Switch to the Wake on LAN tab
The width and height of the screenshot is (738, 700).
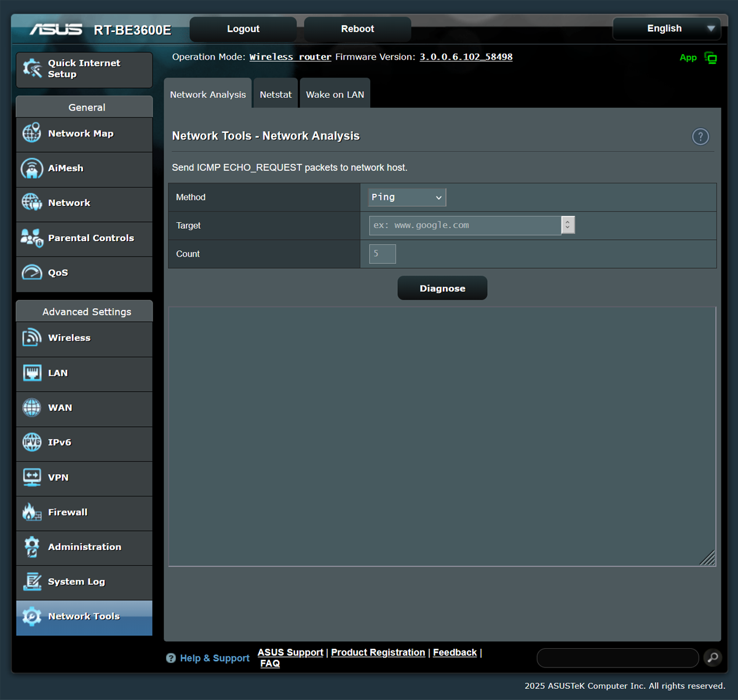(x=335, y=94)
